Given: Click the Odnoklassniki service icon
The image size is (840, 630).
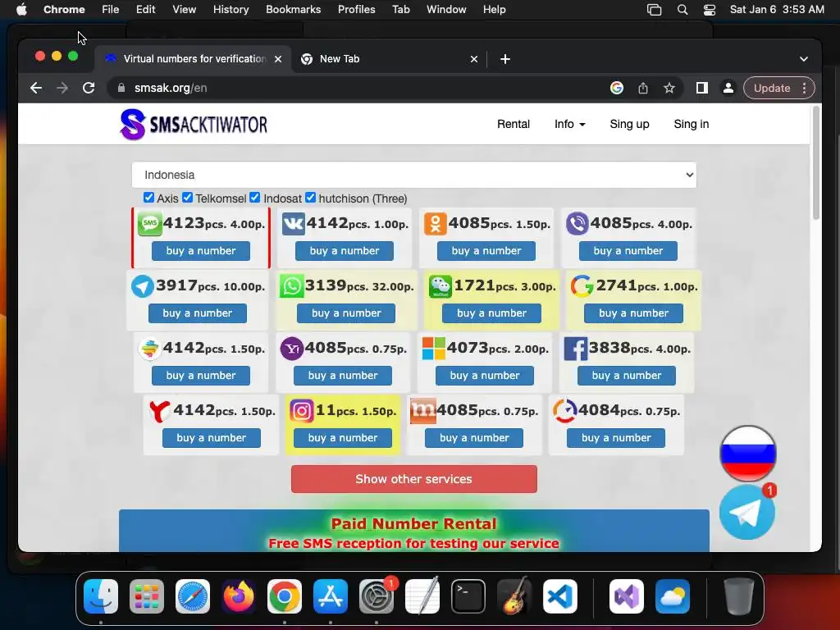Looking at the screenshot, I should pyautogui.click(x=435, y=223).
